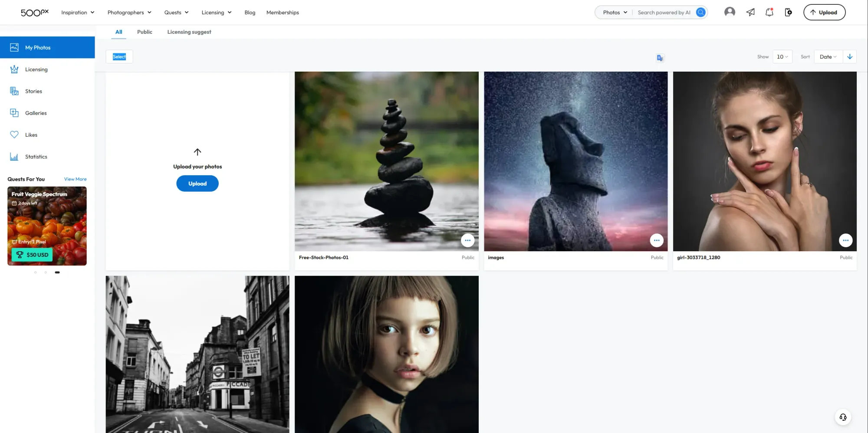This screenshot has width=868, height=433.
Task: Toggle sort direction with the blue arrow
Action: (850, 56)
